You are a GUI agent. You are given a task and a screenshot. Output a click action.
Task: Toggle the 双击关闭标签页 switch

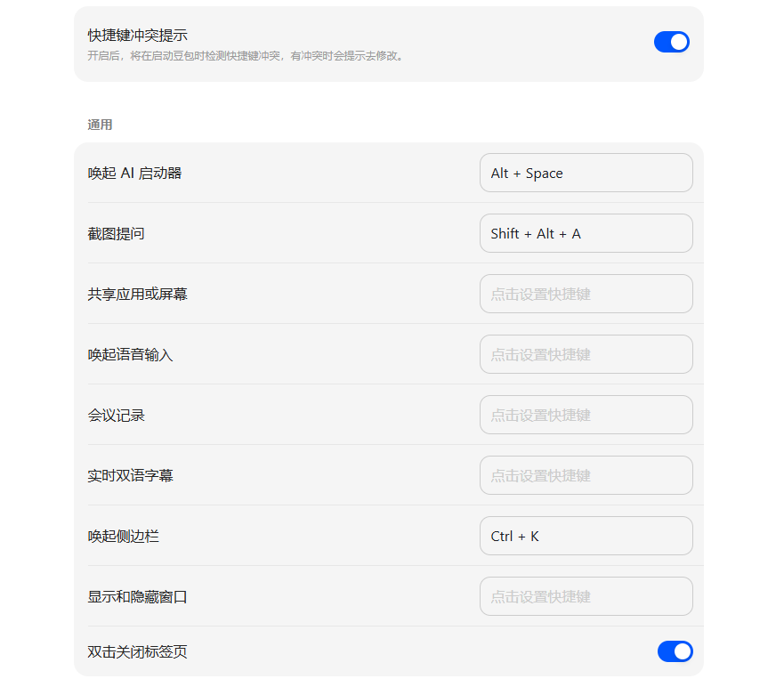[x=675, y=651]
